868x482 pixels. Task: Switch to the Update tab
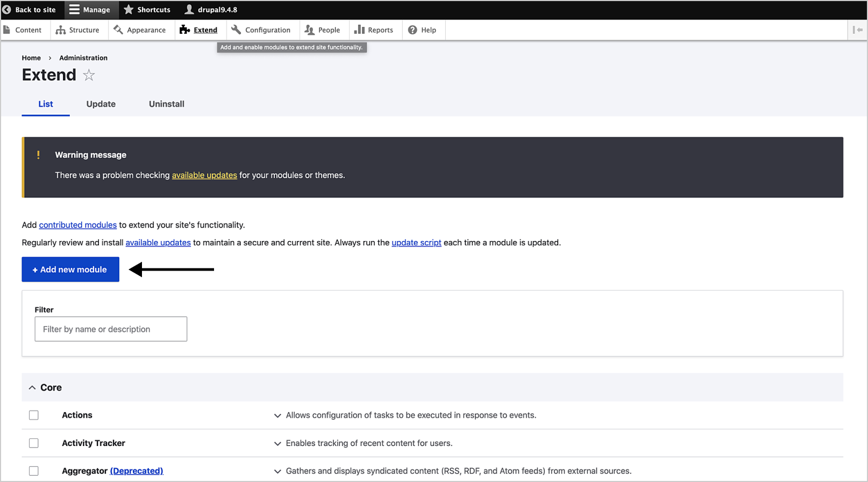coord(101,104)
